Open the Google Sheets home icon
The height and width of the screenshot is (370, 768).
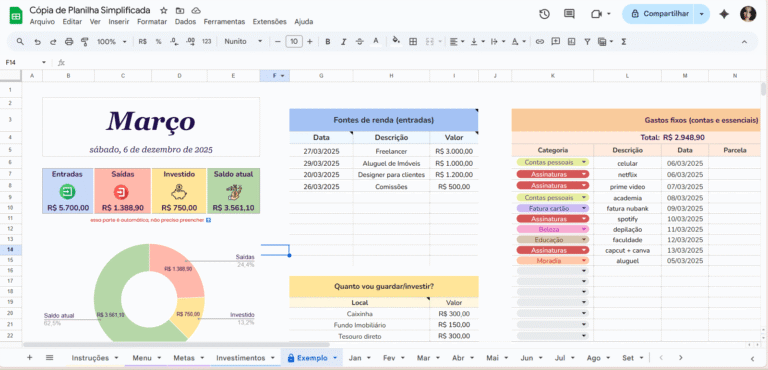(x=15, y=15)
